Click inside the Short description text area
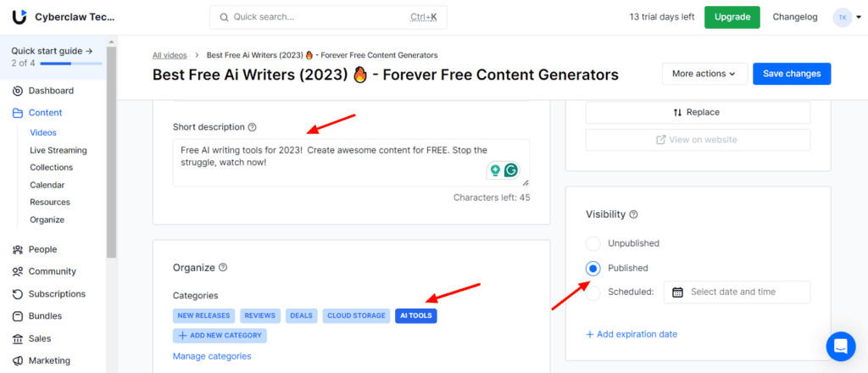Viewport: 868px width, 373px height. point(351,163)
